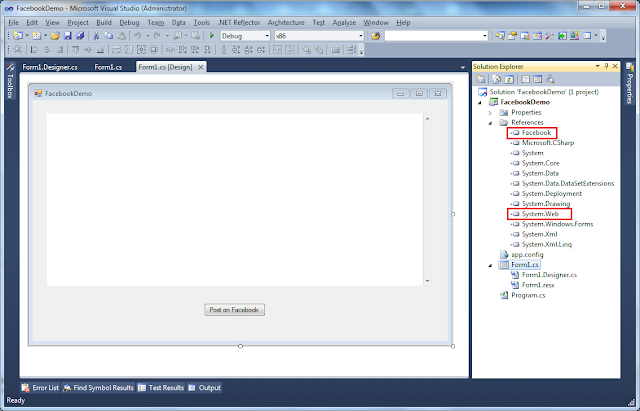Click the Tab Order layout icon

coord(351,50)
